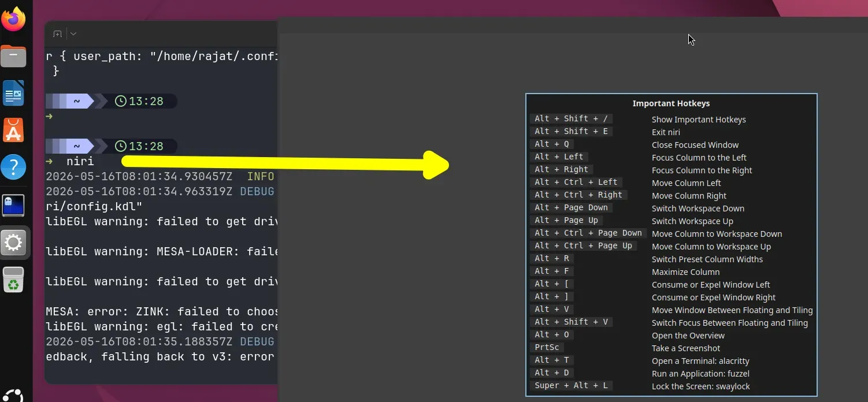Screen dimensions: 868x402
Task: Click the 'Alt + Ctrl + Left' key label
Action: coord(576,182)
